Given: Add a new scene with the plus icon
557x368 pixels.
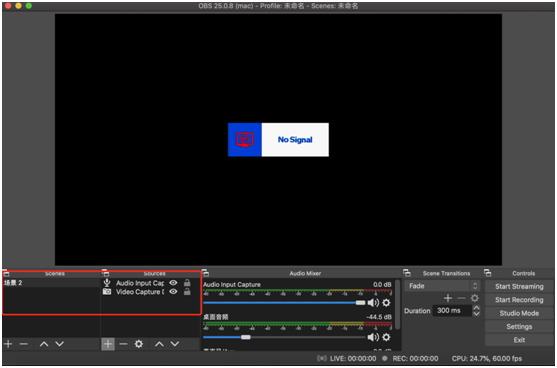Looking at the screenshot, I should (x=8, y=344).
